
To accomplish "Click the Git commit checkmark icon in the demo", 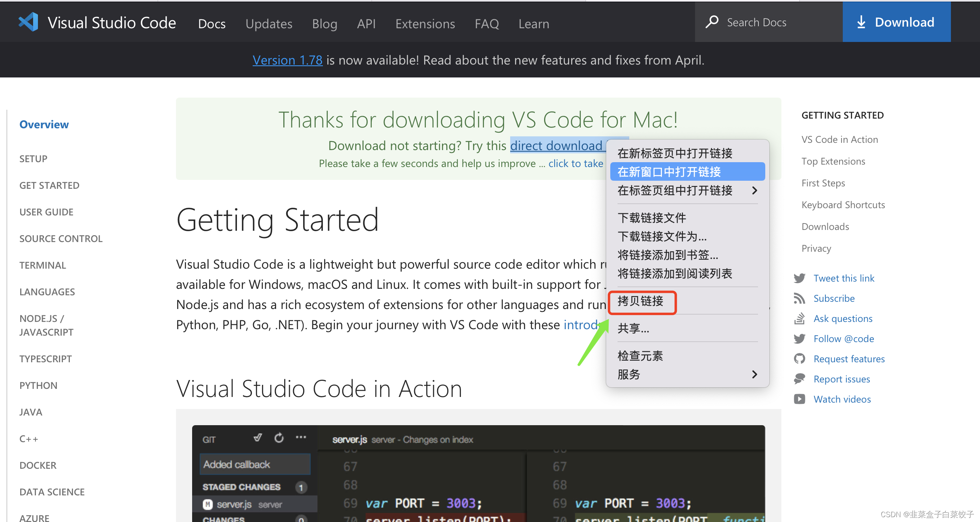I will click(258, 438).
